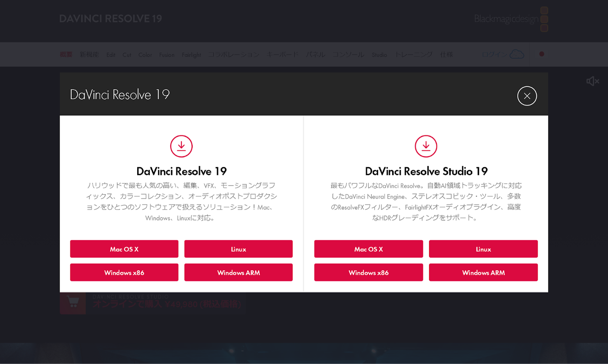The width and height of the screenshot is (608, 364).
Task: Click the ログイン link
Action: click(494, 54)
